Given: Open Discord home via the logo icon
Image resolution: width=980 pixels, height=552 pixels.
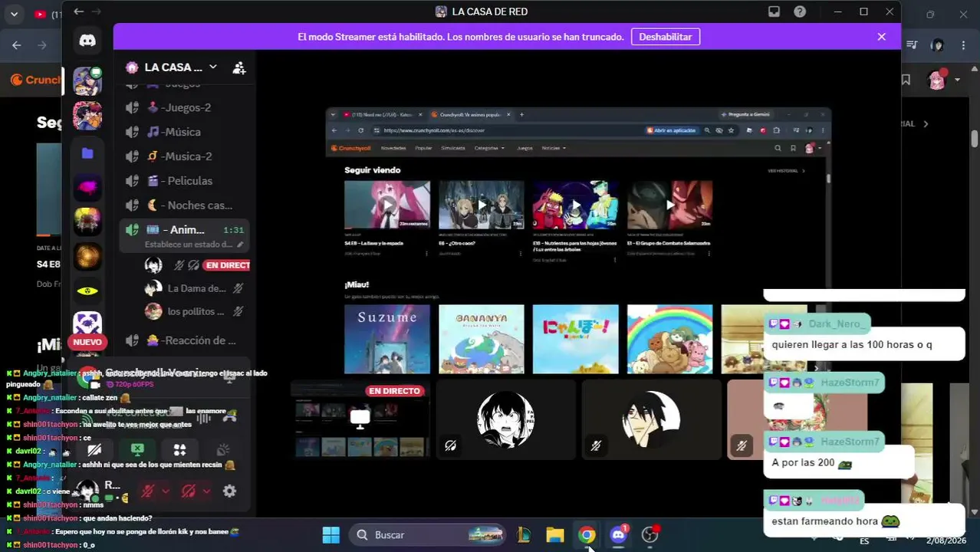Looking at the screenshot, I should [87, 41].
